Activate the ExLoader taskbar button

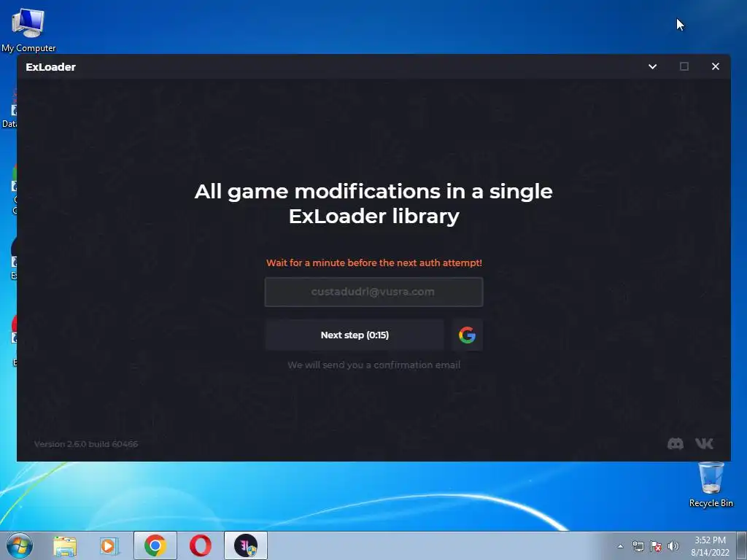(246, 545)
